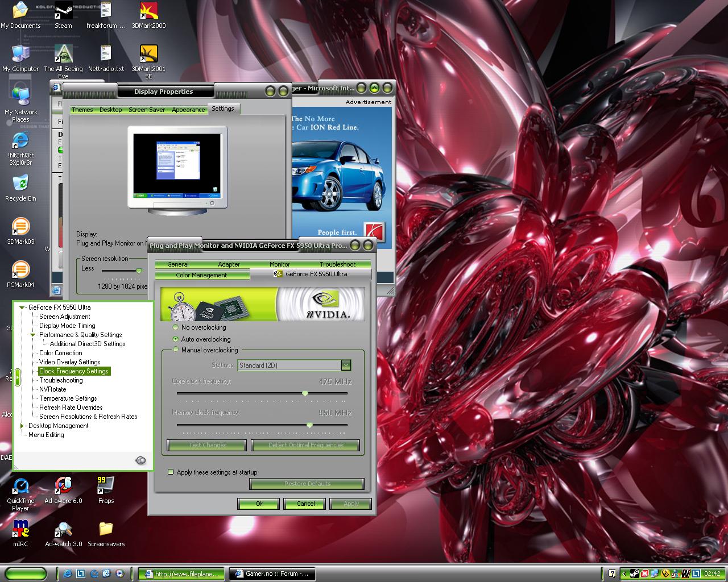Switch to the Gamer.no Forum taskbar window
Screen dimensions: 728x582
point(272,573)
